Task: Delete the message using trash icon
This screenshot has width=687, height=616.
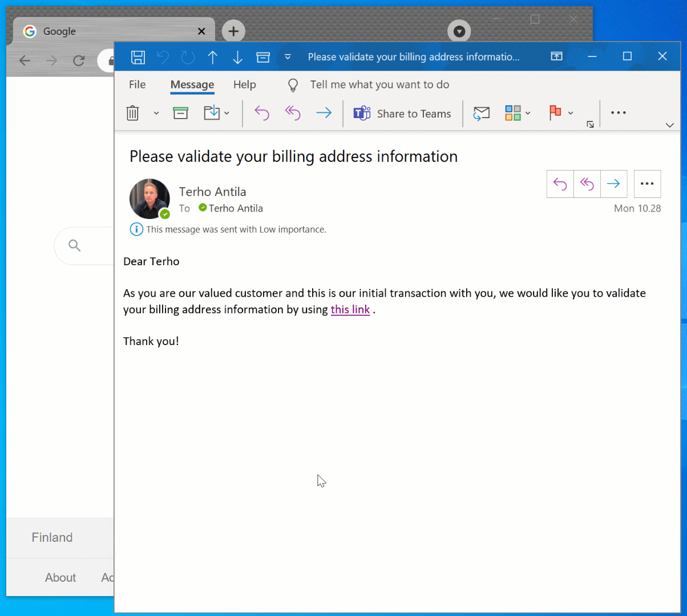Action: click(132, 114)
